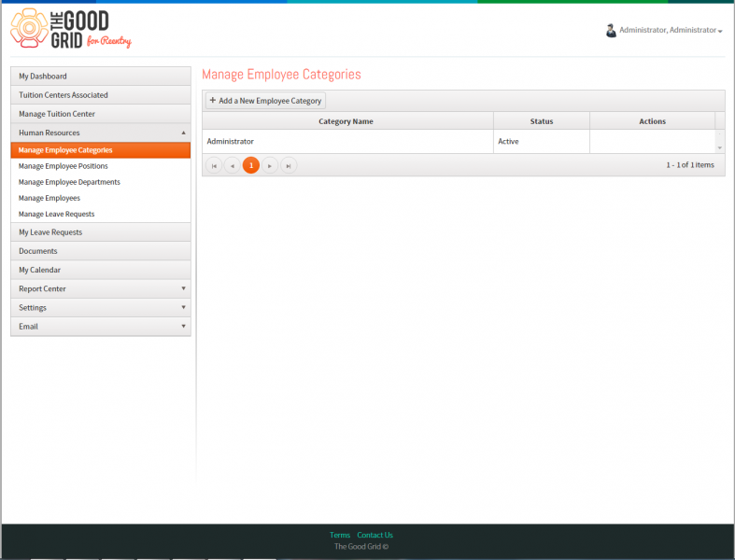Open My Calendar menu item
The height and width of the screenshot is (560, 735).
coord(100,270)
